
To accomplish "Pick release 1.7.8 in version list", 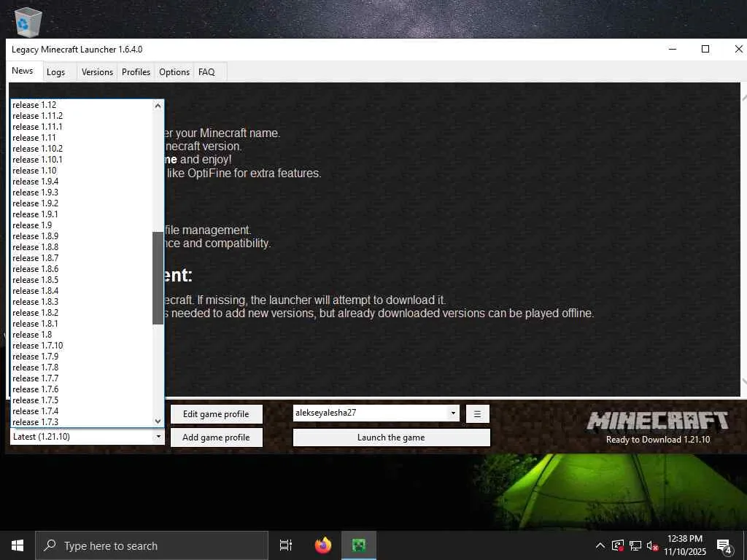I will tap(82, 367).
